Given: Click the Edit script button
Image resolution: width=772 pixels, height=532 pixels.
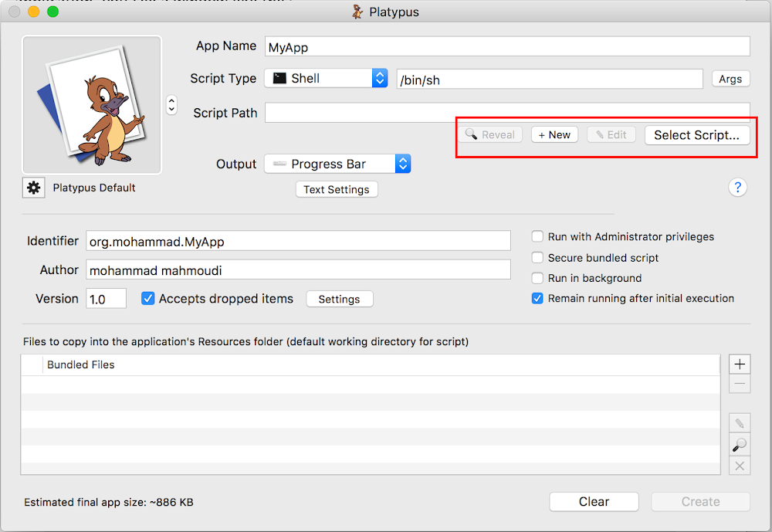Looking at the screenshot, I should pos(611,134).
